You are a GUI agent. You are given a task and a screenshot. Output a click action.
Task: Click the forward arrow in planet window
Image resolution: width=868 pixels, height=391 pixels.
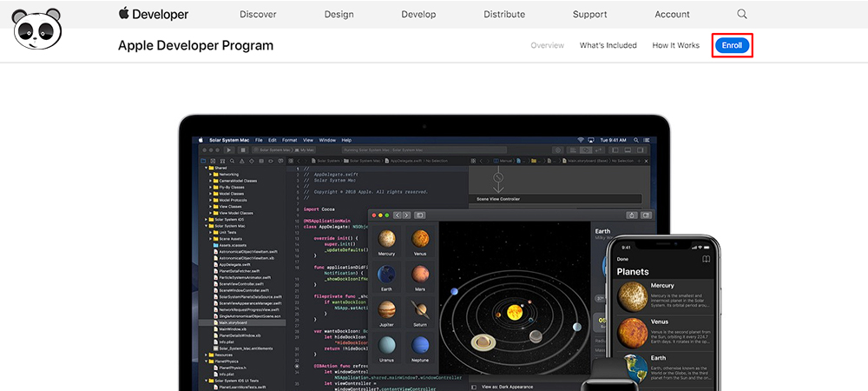click(x=406, y=215)
